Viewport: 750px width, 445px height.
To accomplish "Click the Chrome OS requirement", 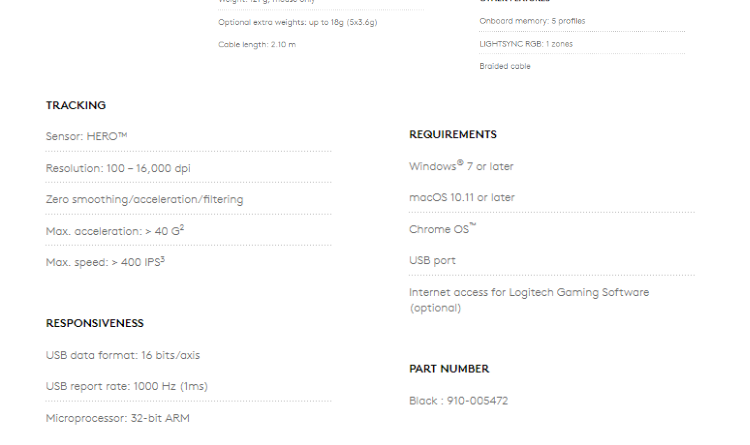I will (x=442, y=229).
